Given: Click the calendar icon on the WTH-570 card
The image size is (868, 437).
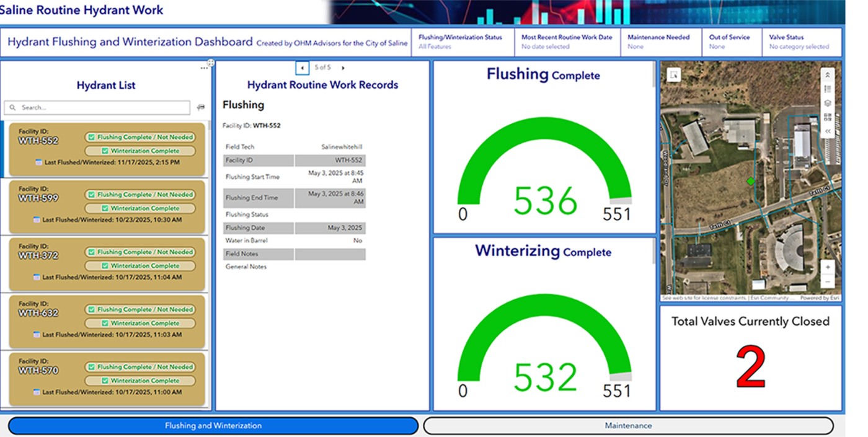Looking at the screenshot, I should click(38, 392).
